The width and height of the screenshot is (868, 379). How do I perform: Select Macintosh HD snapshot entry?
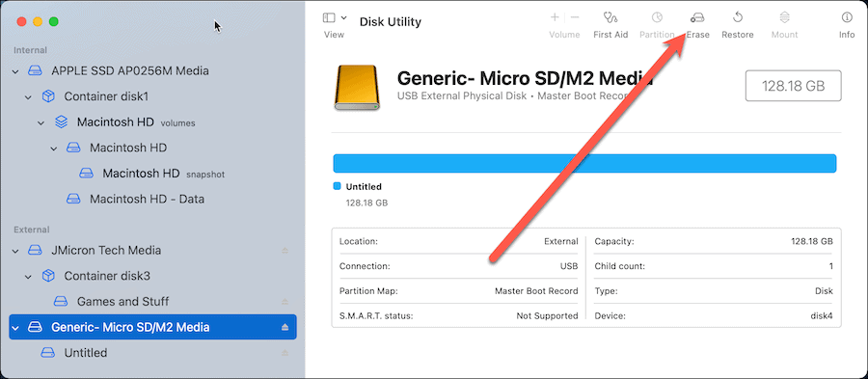point(163,174)
